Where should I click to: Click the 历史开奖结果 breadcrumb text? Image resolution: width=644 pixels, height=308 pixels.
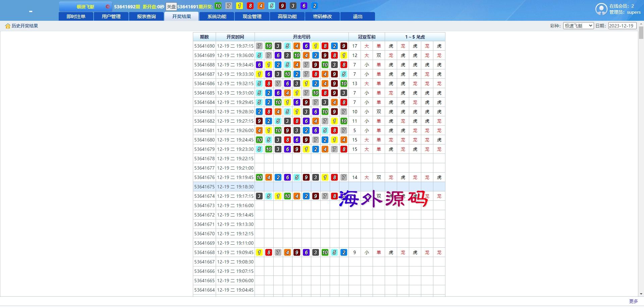tap(25, 26)
